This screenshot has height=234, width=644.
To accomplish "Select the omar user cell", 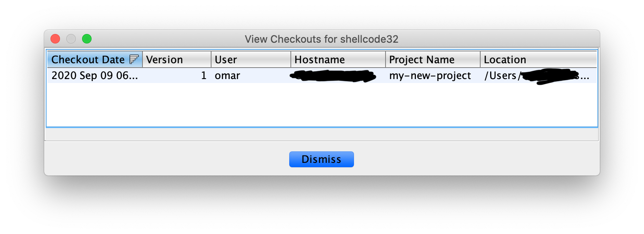I will pos(251,75).
